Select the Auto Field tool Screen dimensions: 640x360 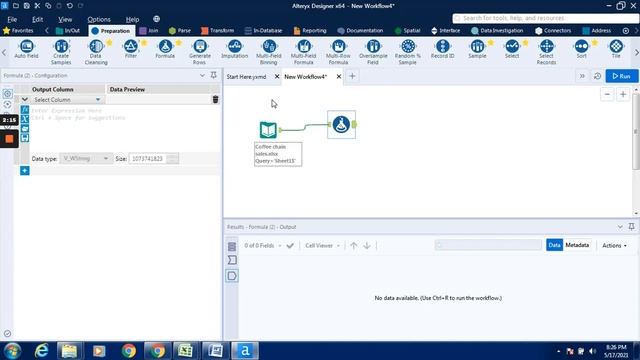pos(26,50)
